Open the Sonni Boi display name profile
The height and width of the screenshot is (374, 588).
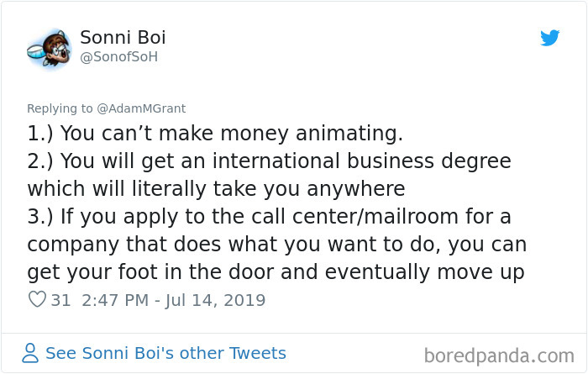coord(123,37)
